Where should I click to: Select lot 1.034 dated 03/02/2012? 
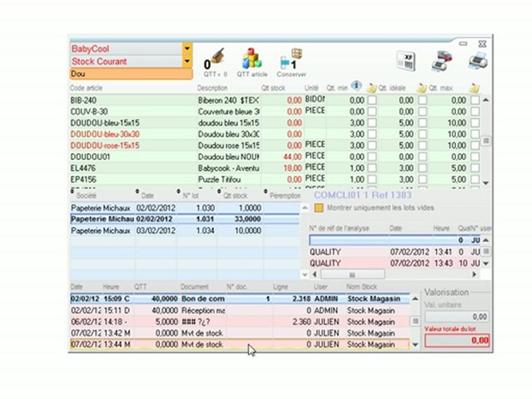[185, 231]
